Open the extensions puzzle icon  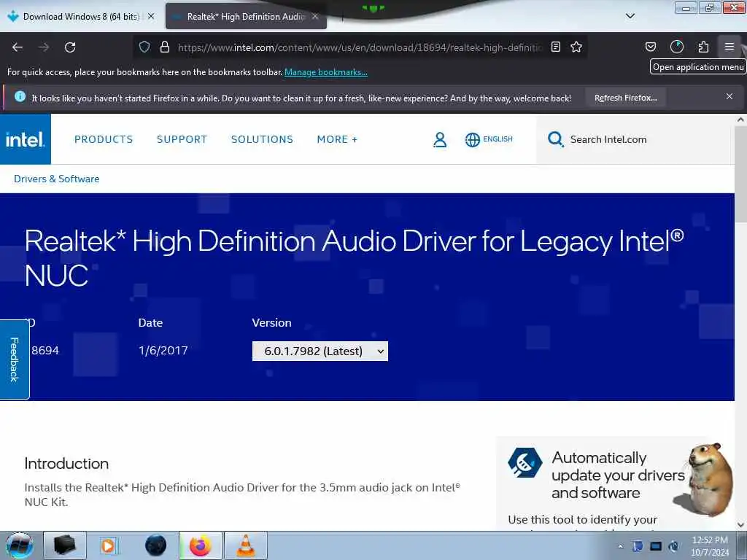click(703, 47)
